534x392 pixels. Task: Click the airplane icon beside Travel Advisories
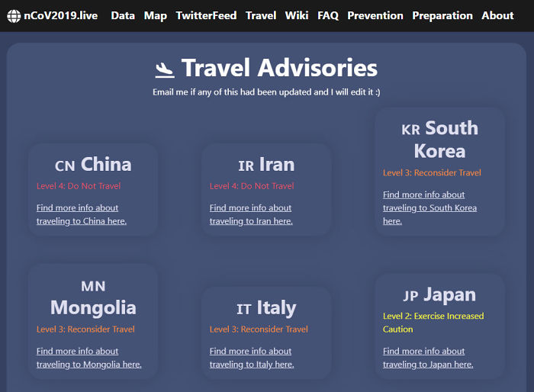(165, 69)
